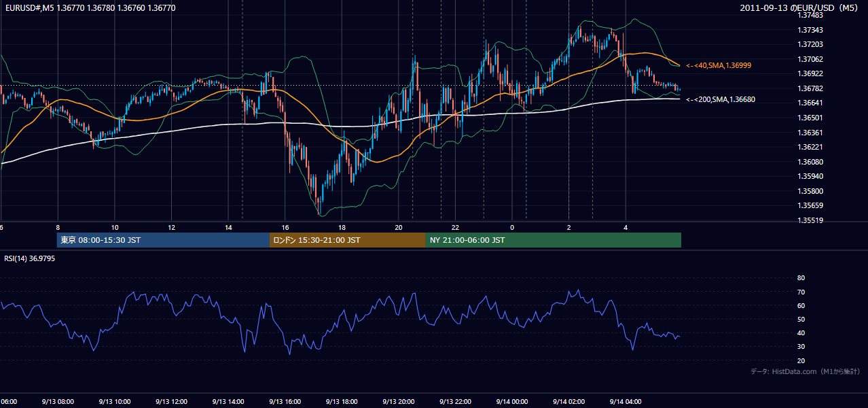Click RSI scale value 80
Viewport: 868px width, 408px height.
[801, 278]
